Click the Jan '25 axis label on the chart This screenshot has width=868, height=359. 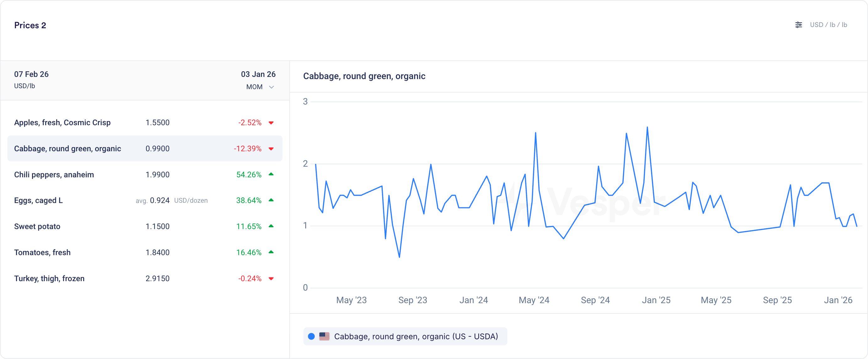coord(656,300)
